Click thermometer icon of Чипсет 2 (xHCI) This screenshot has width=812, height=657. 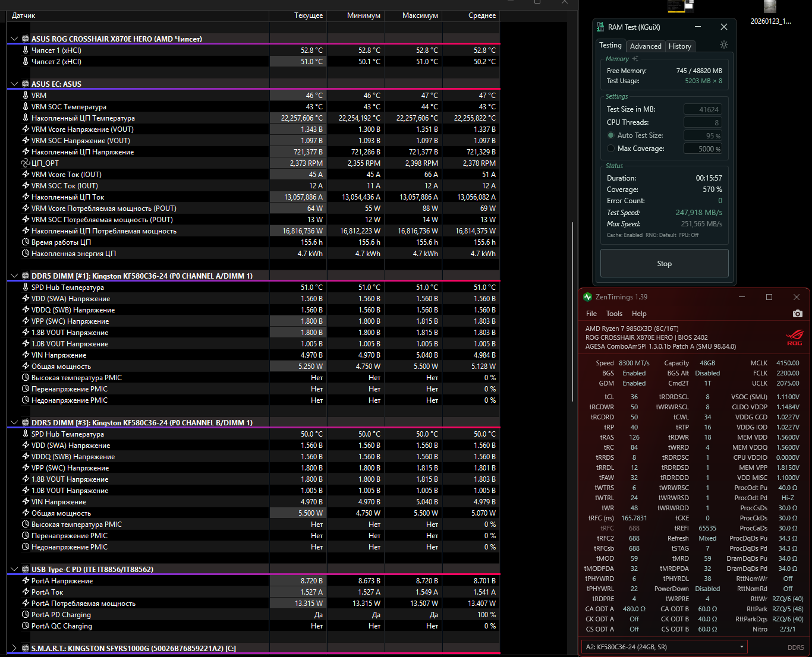[x=26, y=62]
